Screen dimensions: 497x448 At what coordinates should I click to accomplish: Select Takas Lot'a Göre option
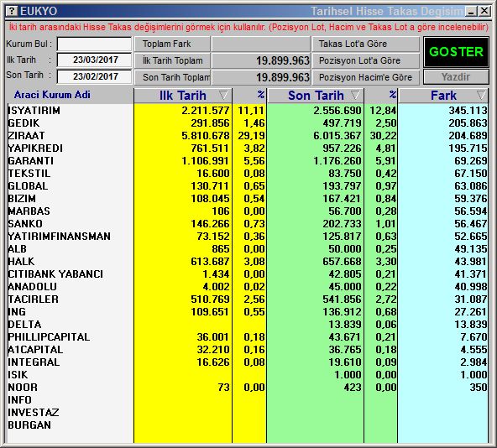tap(366, 44)
